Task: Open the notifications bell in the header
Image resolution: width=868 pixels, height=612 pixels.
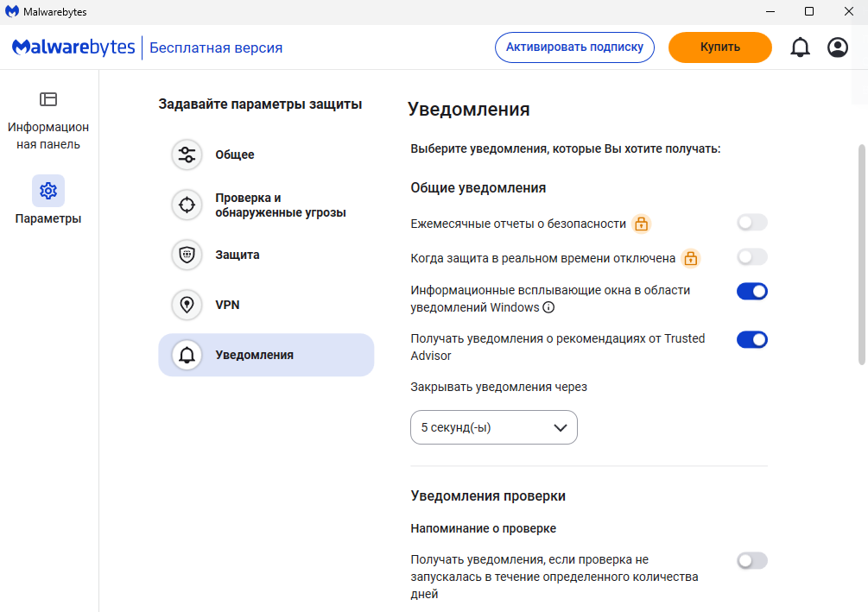Action: [800, 47]
